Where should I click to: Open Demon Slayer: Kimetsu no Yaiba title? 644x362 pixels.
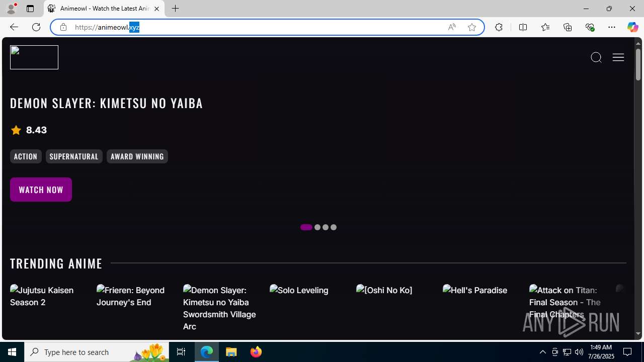[x=106, y=103]
